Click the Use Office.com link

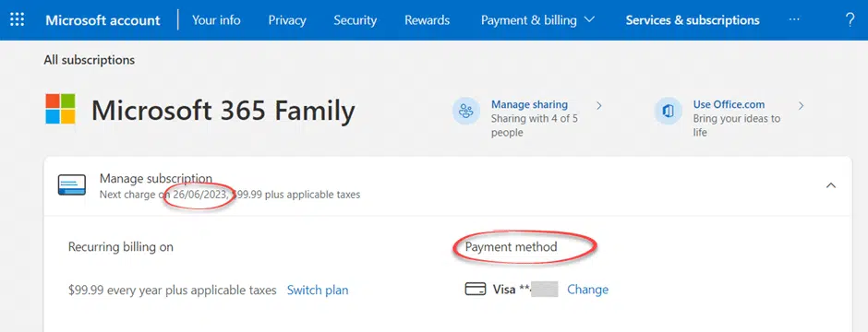click(729, 104)
